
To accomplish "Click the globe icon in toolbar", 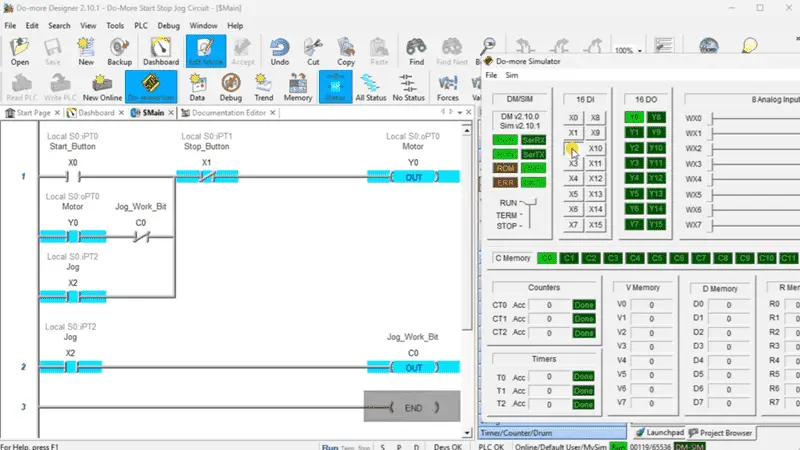I will coord(709,46).
